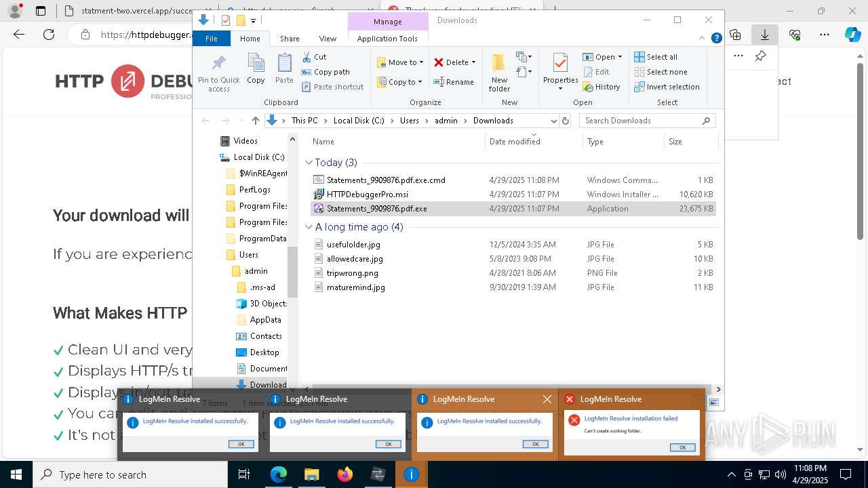Click the Paste clipboard icon
The width and height of the screenshot is (868, 488).
point(284,64)
